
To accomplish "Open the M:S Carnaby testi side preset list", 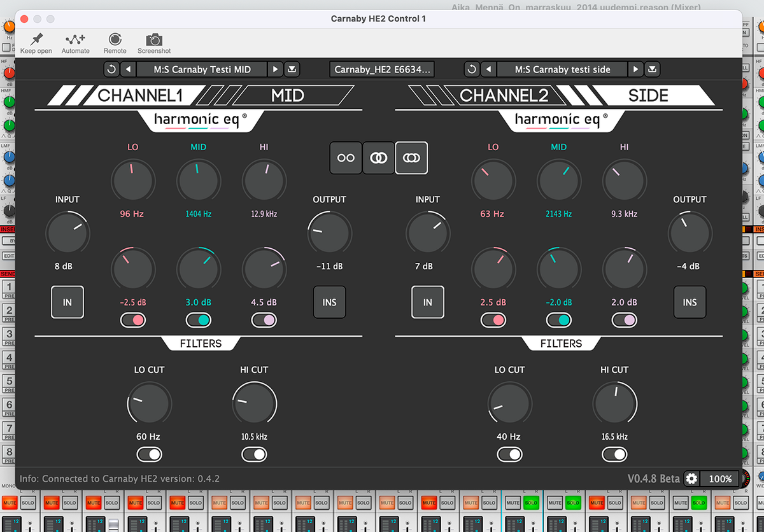I will click(562, 69).
